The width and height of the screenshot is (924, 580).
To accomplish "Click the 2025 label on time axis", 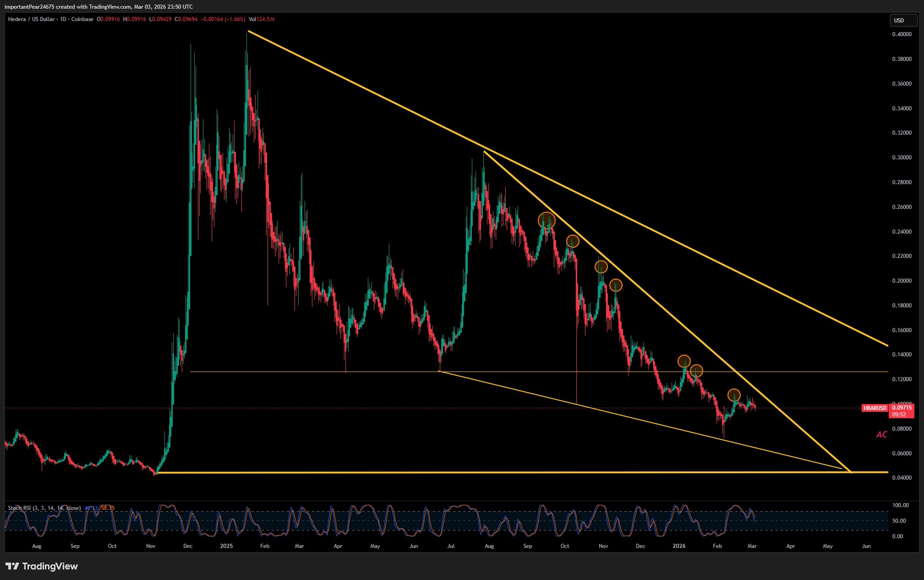I will (x=226, y=546).
